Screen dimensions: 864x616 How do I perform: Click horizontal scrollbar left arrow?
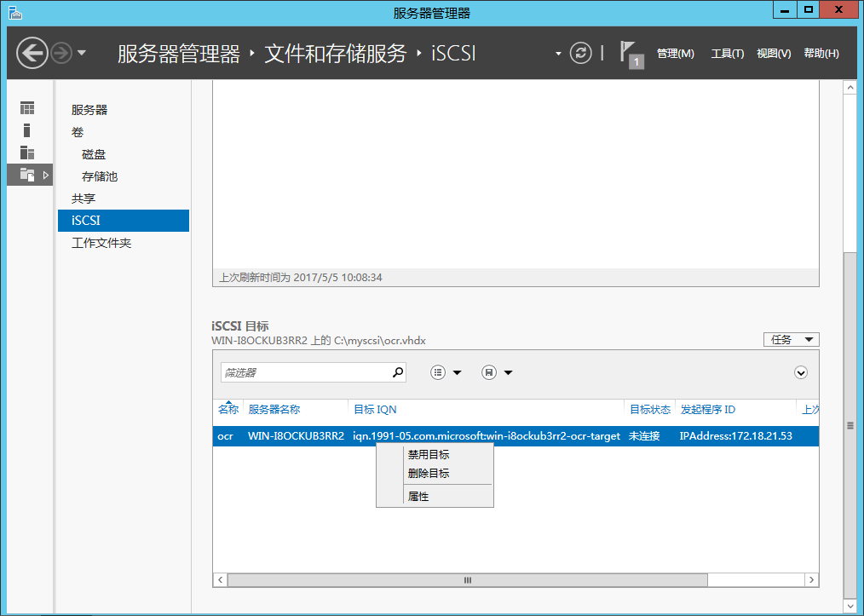click(x=220, y=579)
